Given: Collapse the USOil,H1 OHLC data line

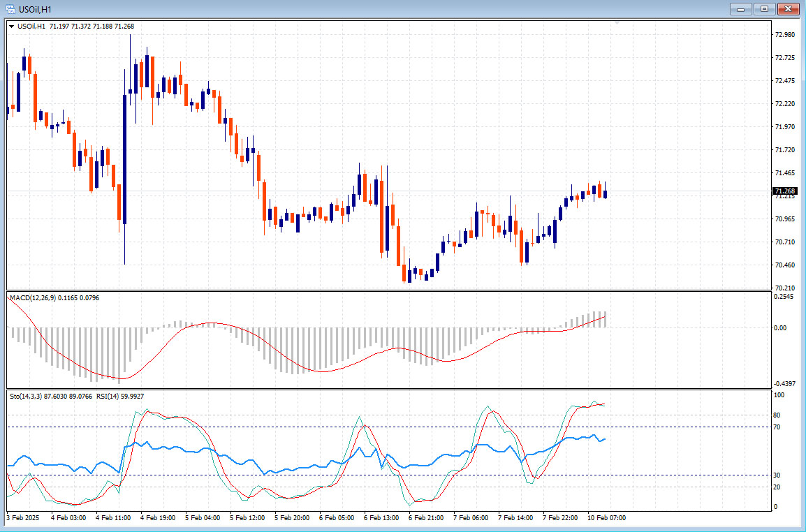Looking at the screenshot, I should click(11, 24).
